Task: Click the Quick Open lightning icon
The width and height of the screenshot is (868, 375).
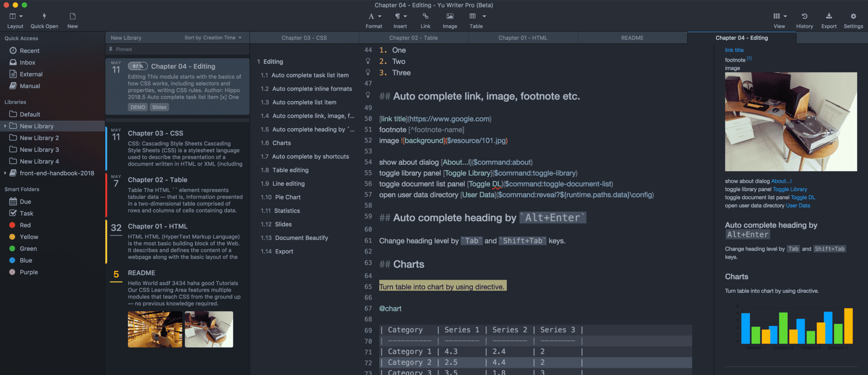Action: (44, 16)
